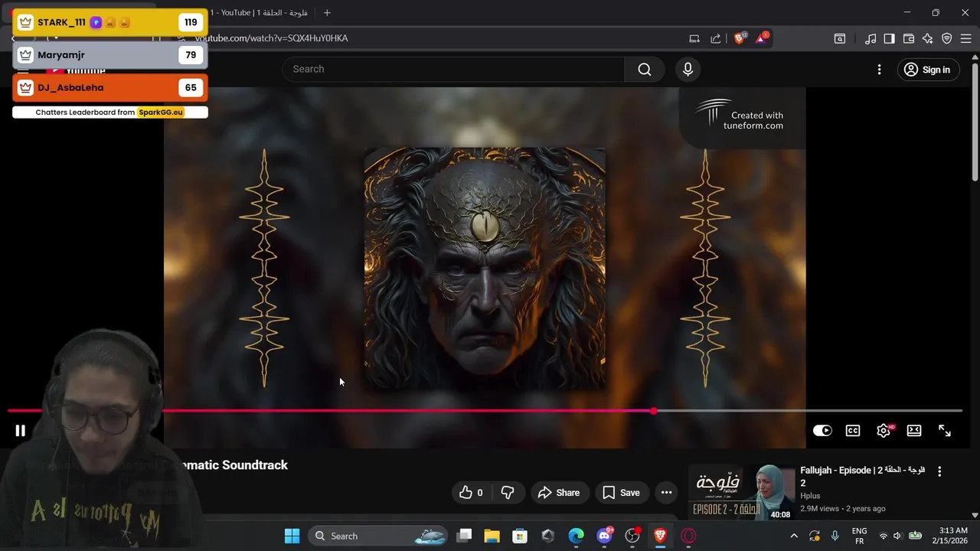Open Task View on the taskbar
This screenshot has height=551, width=980.
coord(464,536)
